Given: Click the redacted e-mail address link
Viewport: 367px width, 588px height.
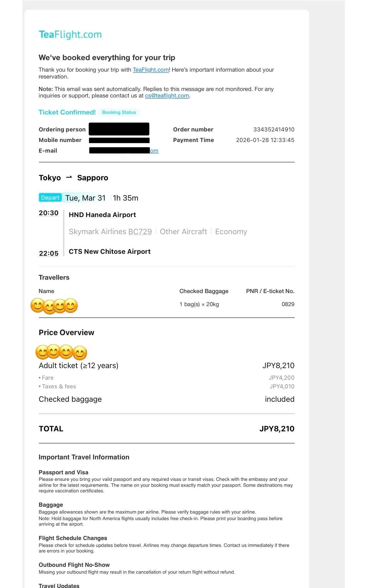Looking at the screenshot, I should click(124, 151).
